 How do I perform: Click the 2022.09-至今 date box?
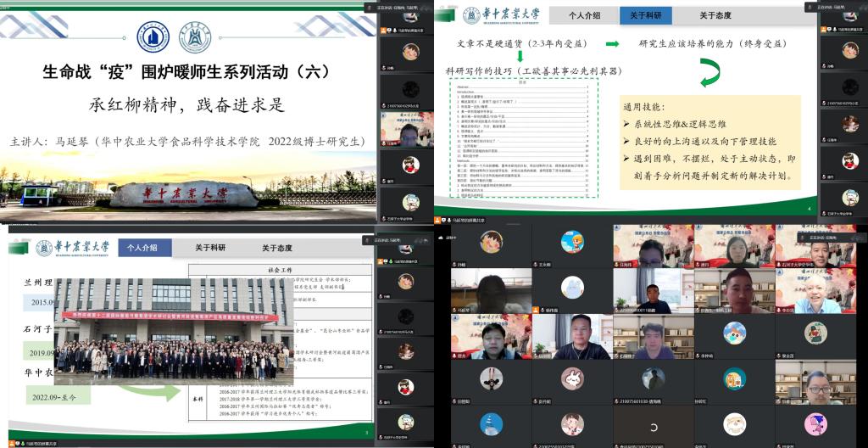(x=54, y=397)
